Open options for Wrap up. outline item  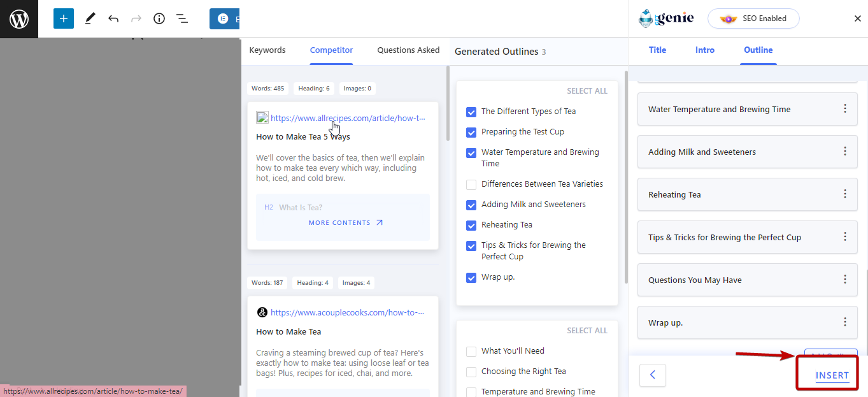point(845,322)
